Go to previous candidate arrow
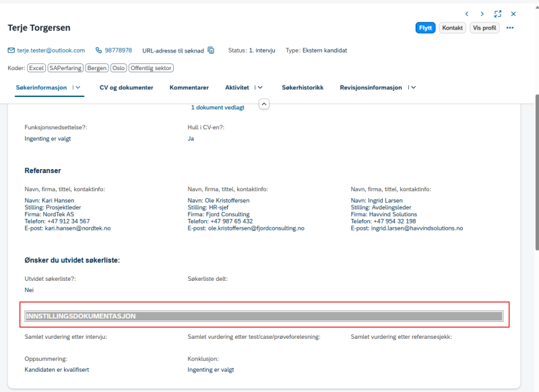539x392 pixels. (x=467, y=13)
